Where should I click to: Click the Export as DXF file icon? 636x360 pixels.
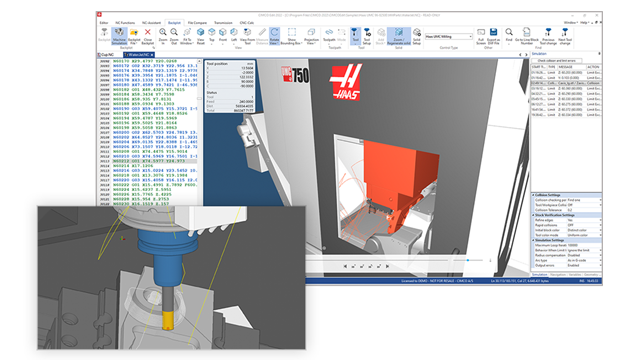pyautogui.click(x=493, y=32)
